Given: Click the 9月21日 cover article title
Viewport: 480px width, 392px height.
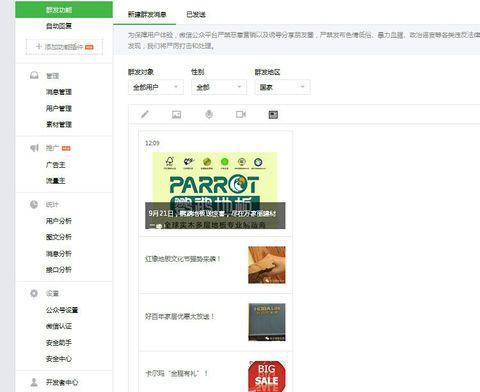Looking at the screenshot, I should 212,213.
